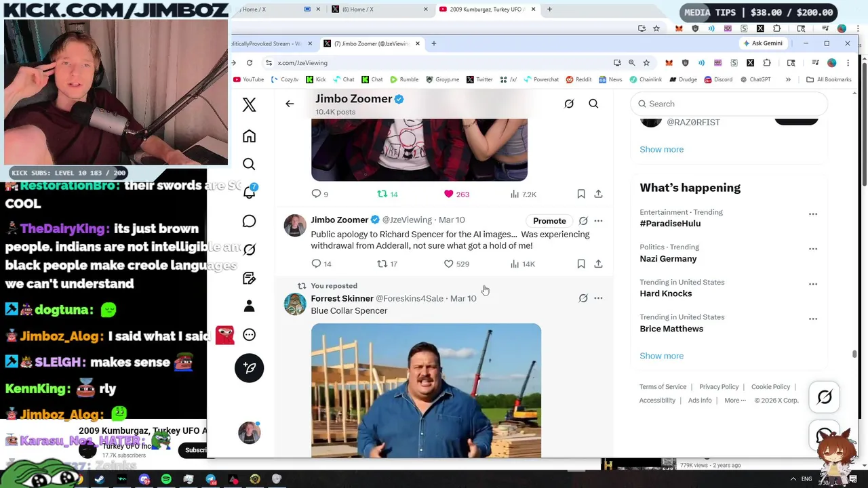Click Ask Gemini button
868x488 pixels.
point(763,43)
